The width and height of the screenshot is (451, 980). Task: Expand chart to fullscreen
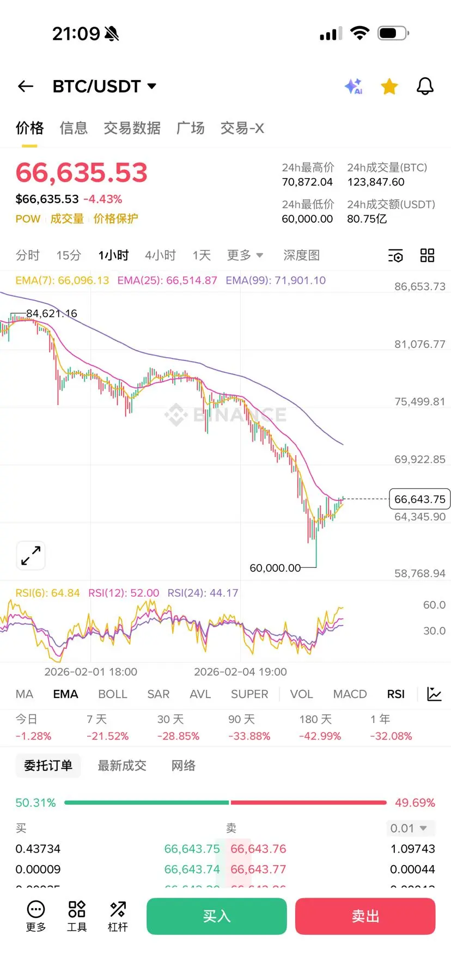[31, 555]
